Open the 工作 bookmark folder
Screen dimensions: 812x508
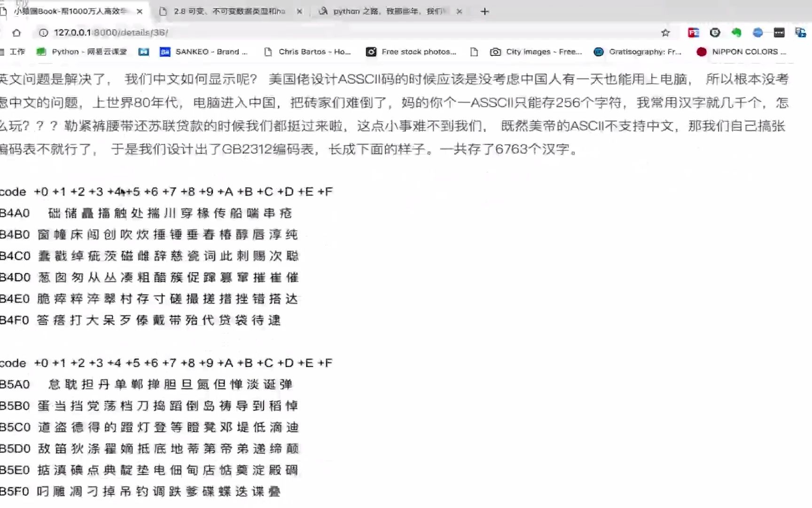[13, 52]
